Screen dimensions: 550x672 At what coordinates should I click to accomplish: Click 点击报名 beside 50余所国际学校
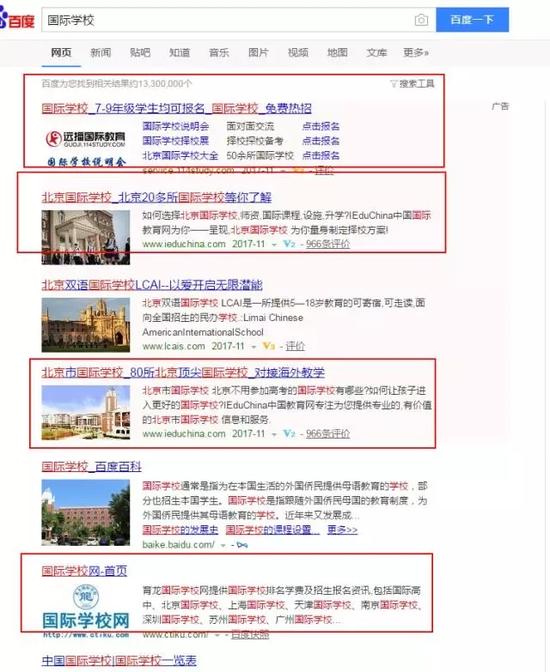pos(321,156)
